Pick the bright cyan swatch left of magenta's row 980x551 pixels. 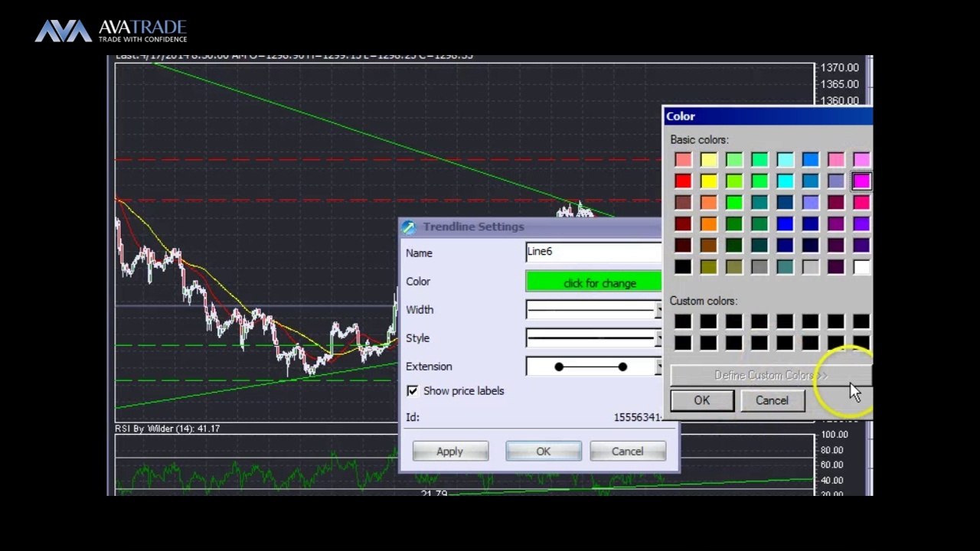click(x=785, y=181)
